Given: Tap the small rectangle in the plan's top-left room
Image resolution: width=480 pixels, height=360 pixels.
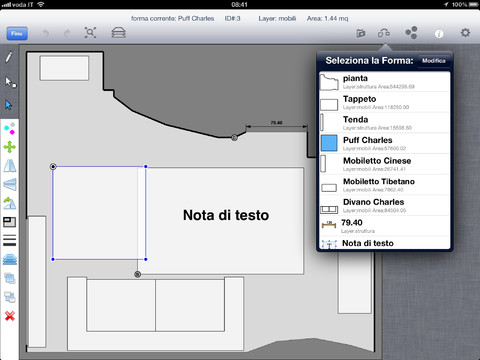Looking at the screenshot, I should point(64,68).
